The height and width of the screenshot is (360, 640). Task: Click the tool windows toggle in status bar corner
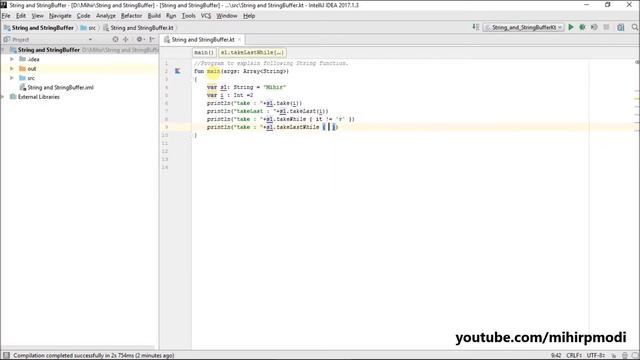[6, 356]
